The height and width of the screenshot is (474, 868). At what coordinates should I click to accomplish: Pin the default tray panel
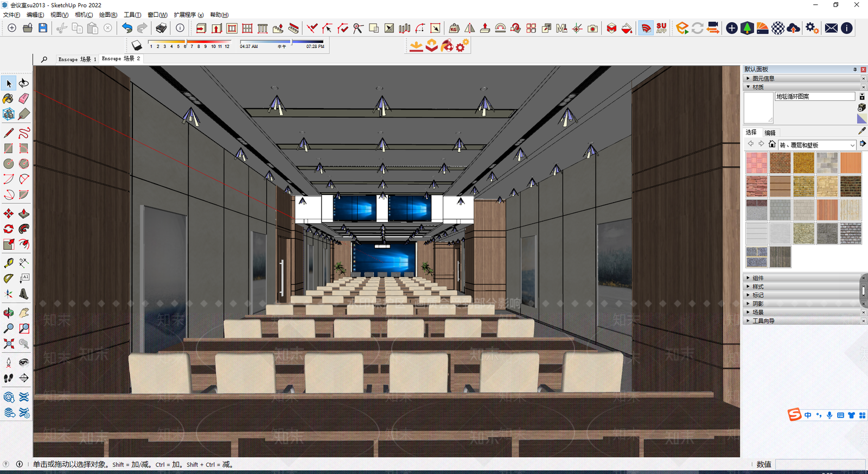(x=855, y=69)
